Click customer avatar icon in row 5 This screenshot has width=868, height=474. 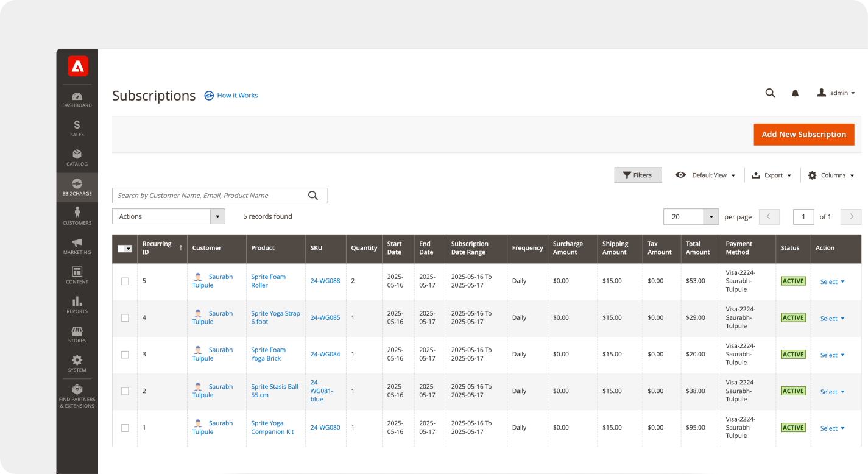(x=198, y=277)
